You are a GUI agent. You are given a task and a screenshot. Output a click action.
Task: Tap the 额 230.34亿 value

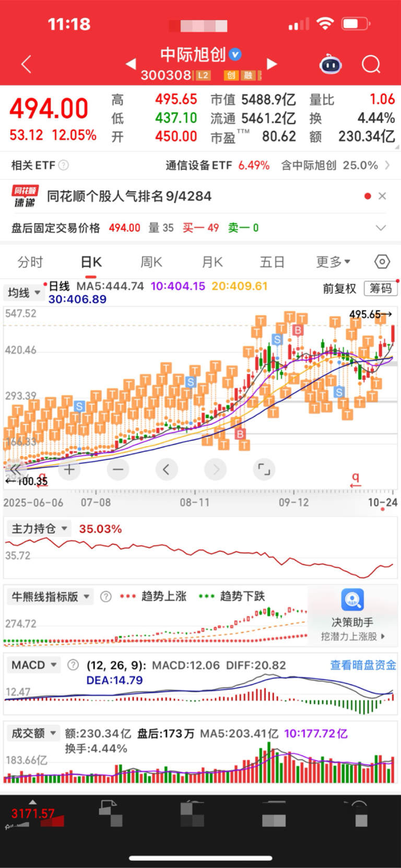(x=352, y=137)
